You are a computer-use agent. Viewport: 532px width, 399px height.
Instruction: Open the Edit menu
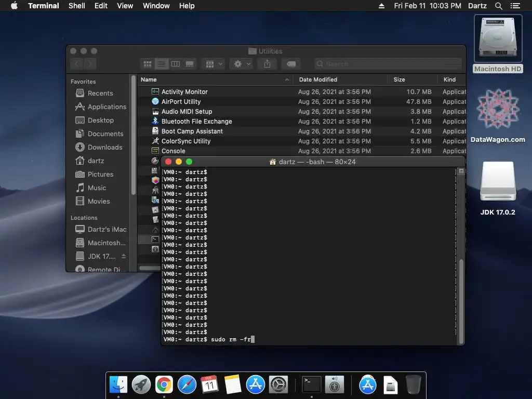[x=101, y=6]
